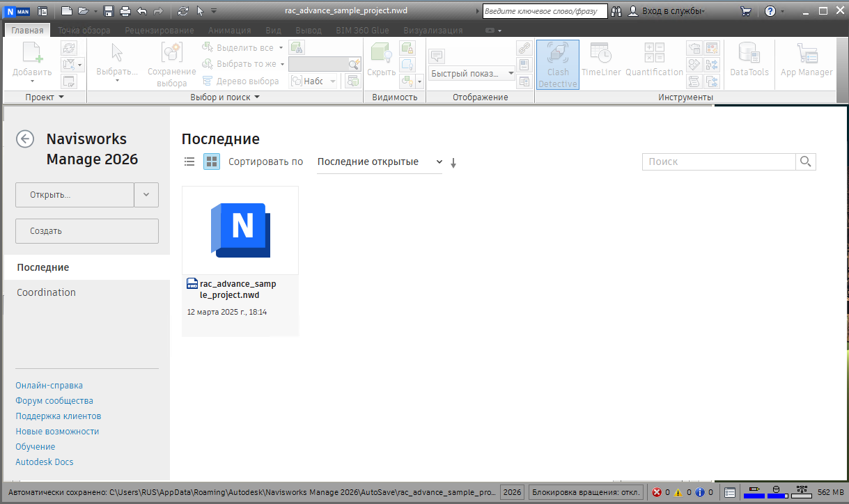Click the Refresh icon in quick access toolbar
Viewport: 849px width, 504px height.
point(183,11)
